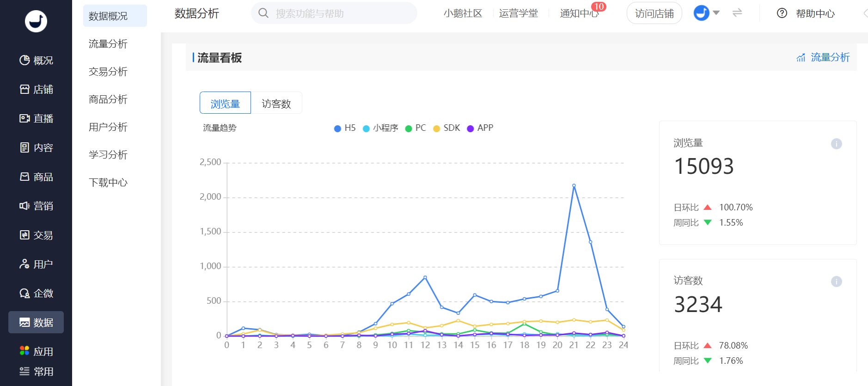Screen dimensions: 868x386
Task: Open the 流量分析 link in 流量看板
Action: pos(823,57)
